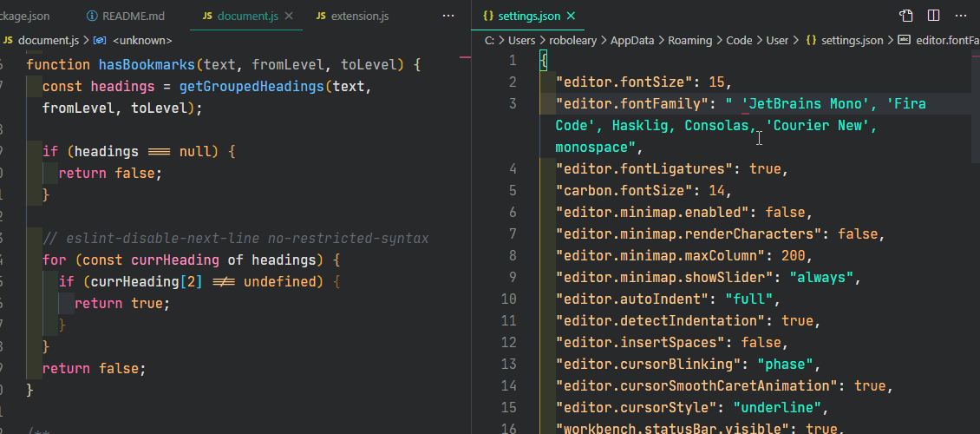This screenshot has width=980, height=434.
Task: Click "undefined" in the if condition
Action: click(280, 281)
